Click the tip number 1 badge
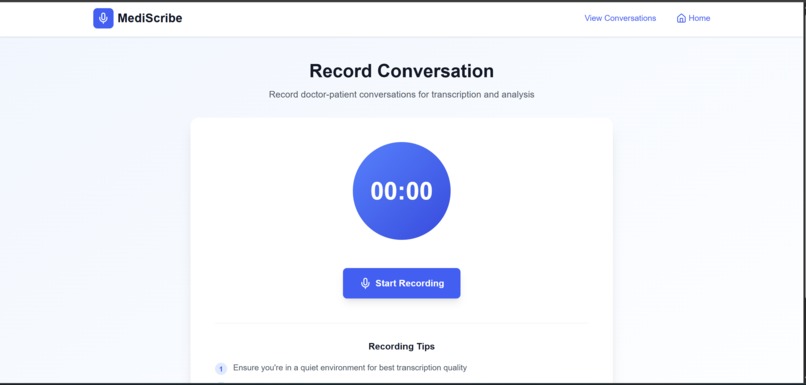The height and width of the screenshot is (385, 806). click(221, 369)
